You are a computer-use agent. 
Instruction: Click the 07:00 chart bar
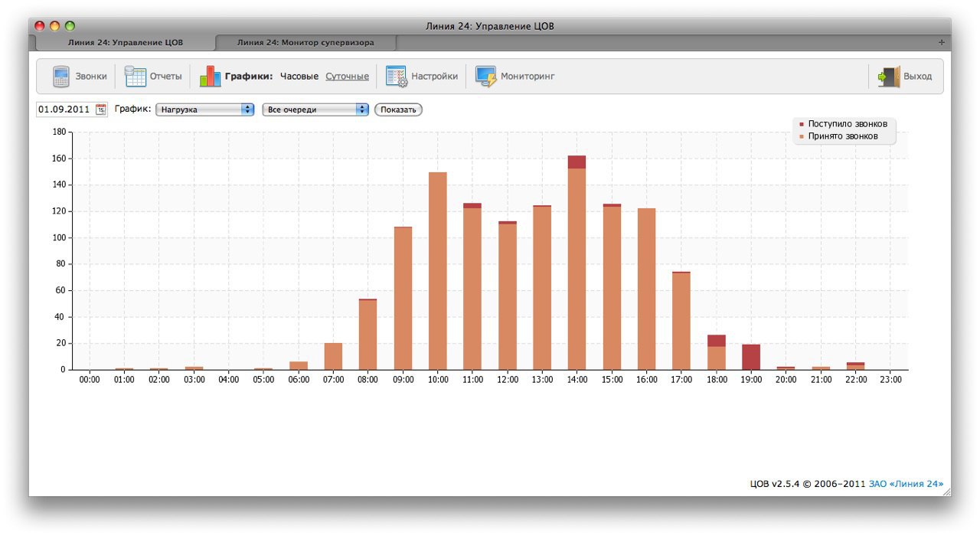click(333, 356)
